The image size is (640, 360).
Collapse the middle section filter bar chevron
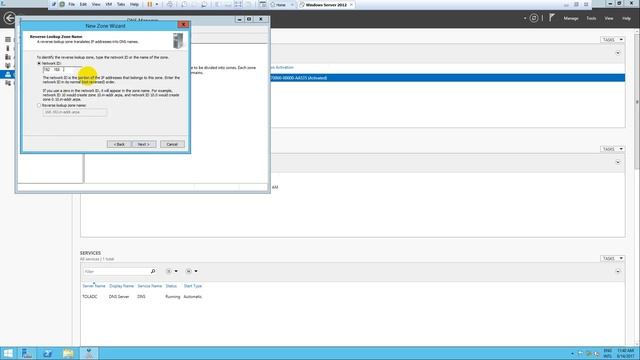point(618,162)
